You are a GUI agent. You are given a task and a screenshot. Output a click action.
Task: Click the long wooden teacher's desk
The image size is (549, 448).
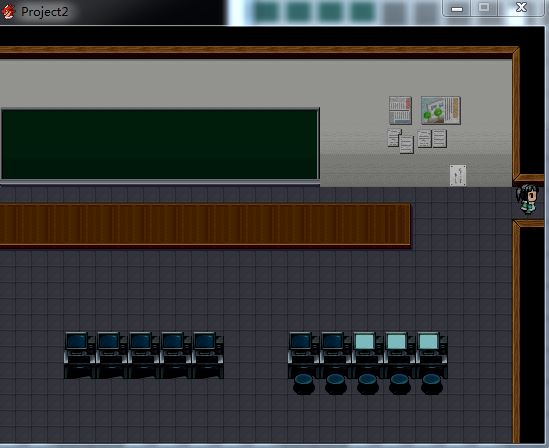tap(205, 226)
